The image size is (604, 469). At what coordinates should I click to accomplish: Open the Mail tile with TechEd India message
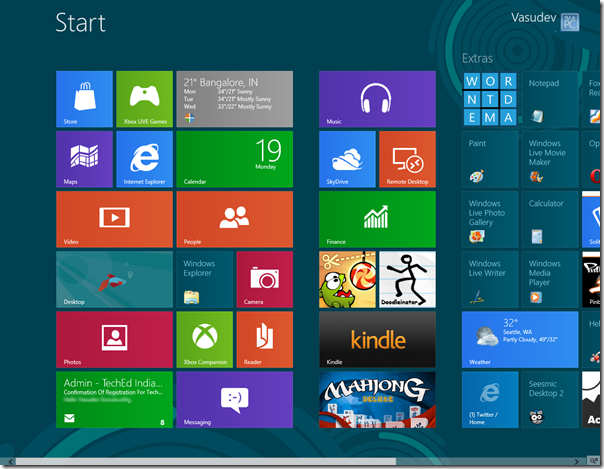tap(114, 400)
